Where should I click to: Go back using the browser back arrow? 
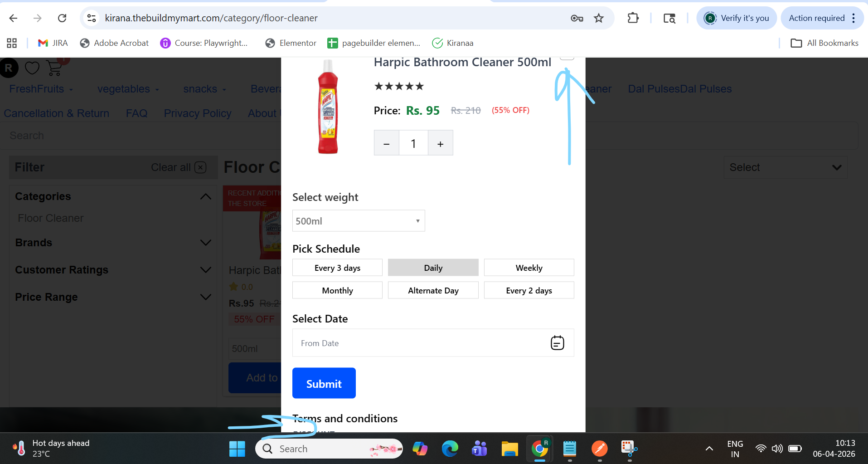(x=14, y=18)
